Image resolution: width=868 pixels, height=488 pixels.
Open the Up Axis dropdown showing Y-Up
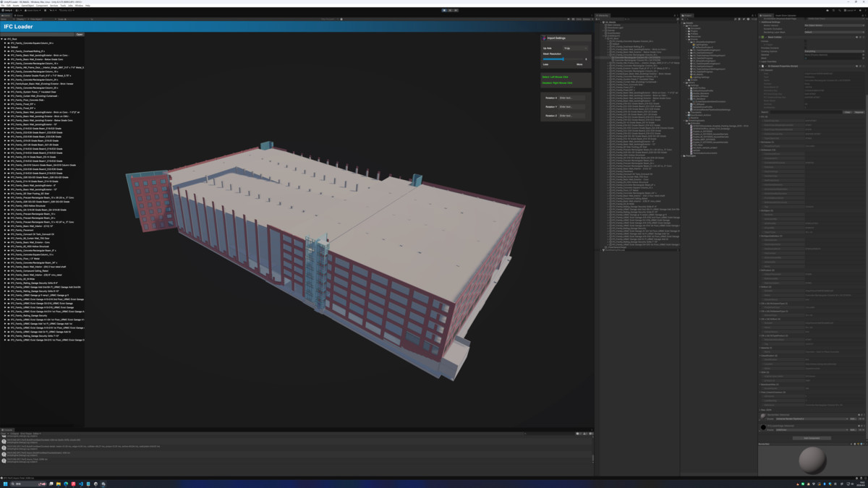576,48
